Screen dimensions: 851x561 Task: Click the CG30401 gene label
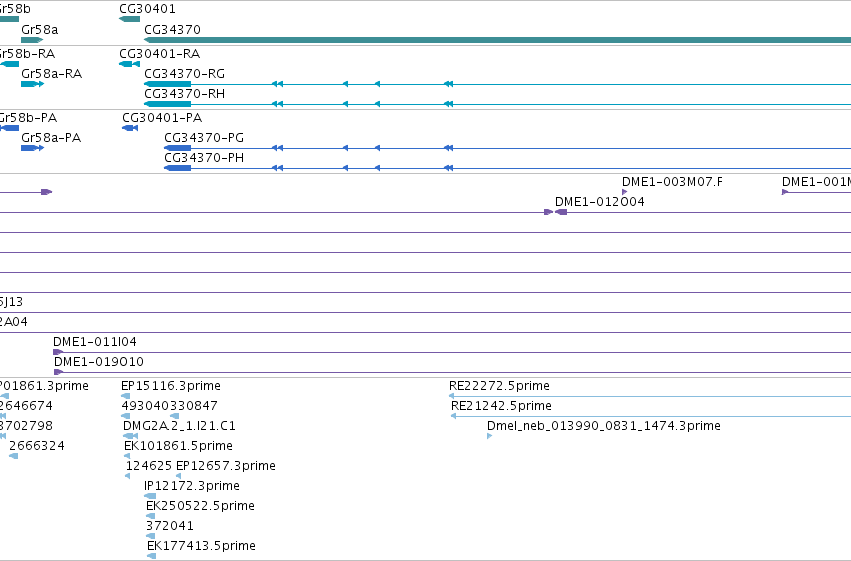point(147,9)
